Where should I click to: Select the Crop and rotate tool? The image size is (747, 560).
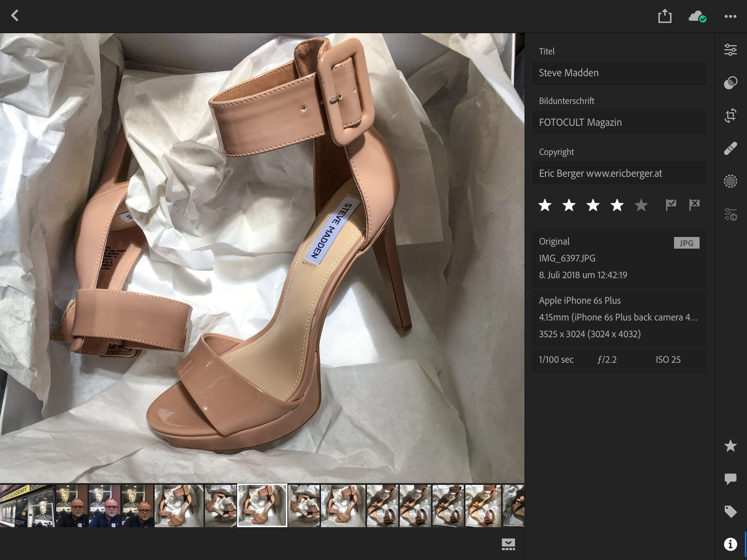(x=730, y=116)
